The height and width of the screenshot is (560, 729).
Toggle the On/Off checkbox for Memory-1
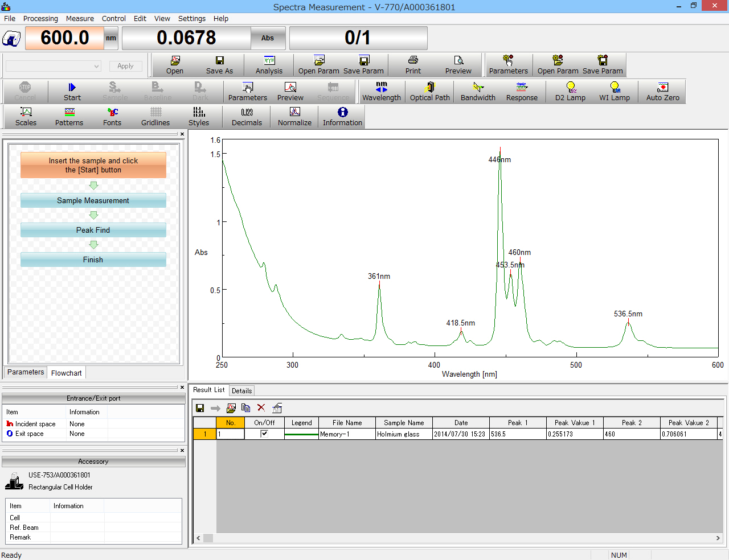[x=264, y=434]
